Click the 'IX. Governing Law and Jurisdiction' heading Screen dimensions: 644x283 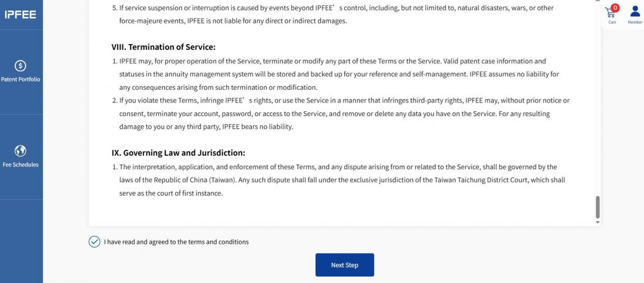point(178,153)
